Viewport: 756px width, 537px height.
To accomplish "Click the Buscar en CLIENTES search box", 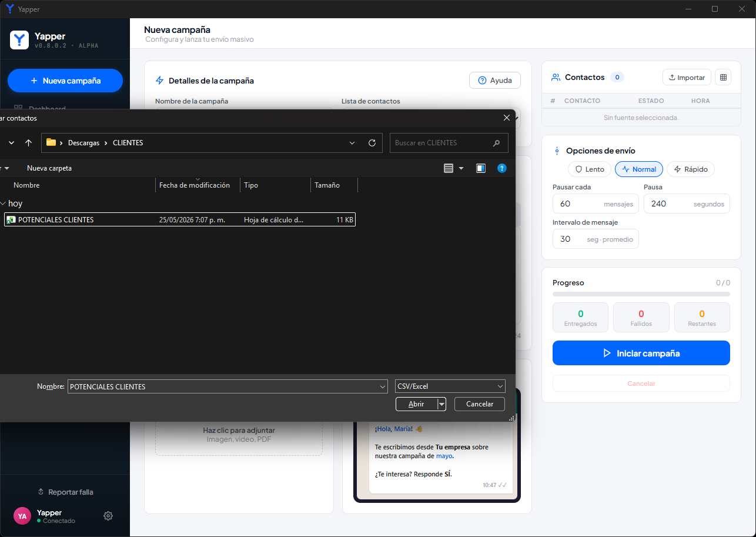I will pos(449,143).
